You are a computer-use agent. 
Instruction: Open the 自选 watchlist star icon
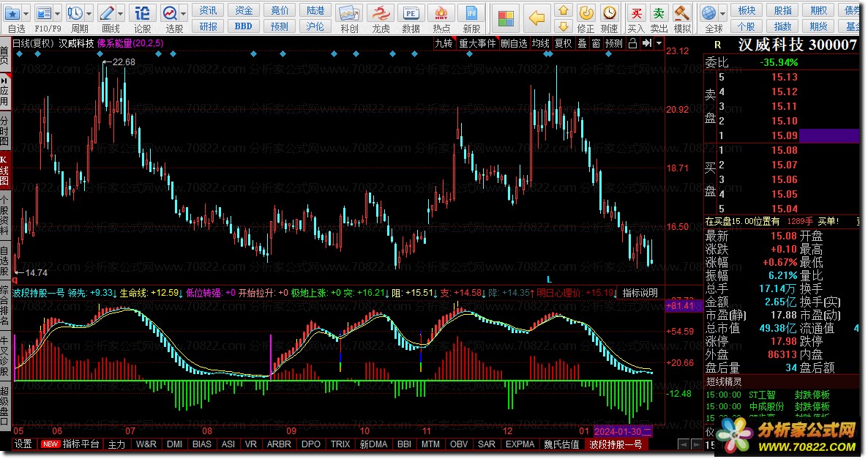(12, 12)
